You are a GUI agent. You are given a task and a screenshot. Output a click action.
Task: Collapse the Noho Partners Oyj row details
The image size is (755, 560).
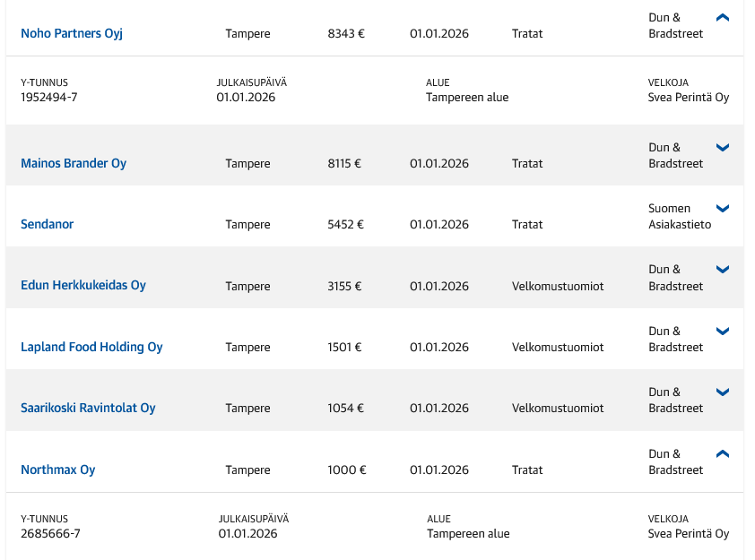tap(724, 17)
